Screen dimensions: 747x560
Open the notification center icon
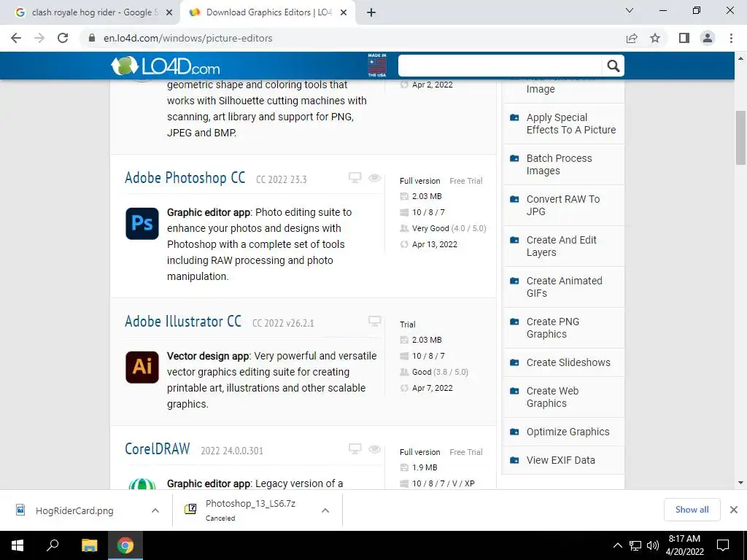click(723, 545)
